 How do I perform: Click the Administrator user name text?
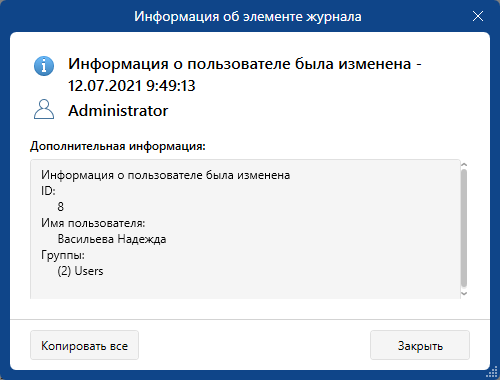[118, 111]
